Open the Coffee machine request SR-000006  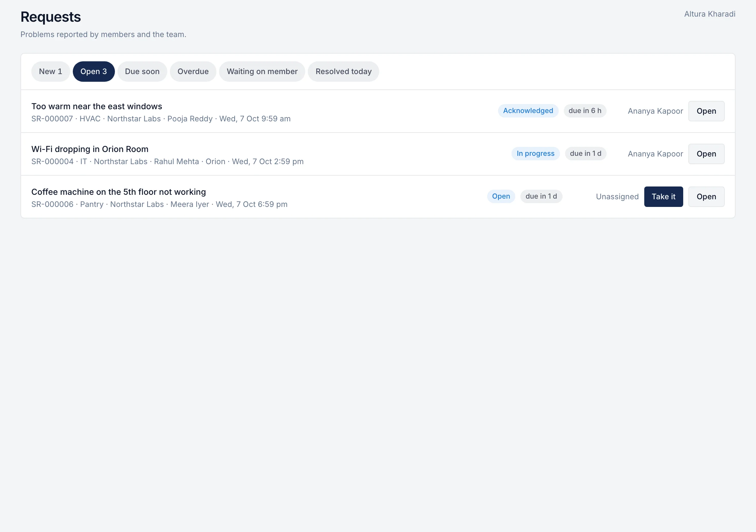(x=706, y=197)
